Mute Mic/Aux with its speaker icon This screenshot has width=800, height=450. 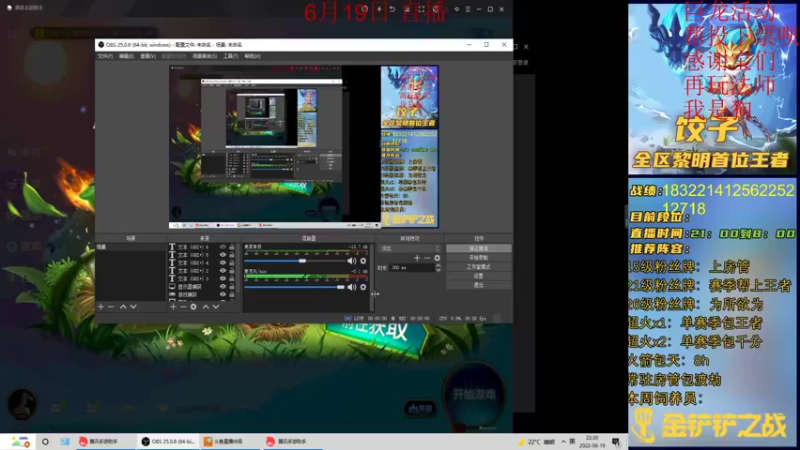point(352,287)
